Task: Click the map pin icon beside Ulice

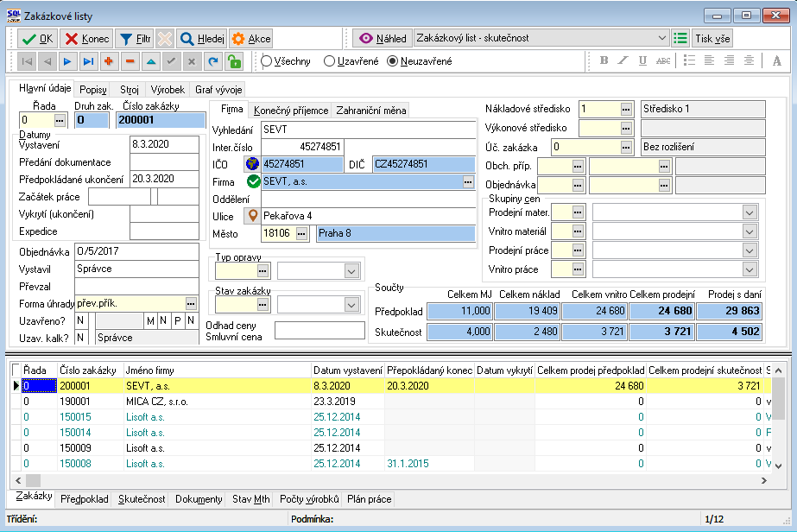Action: coord(252,215)
